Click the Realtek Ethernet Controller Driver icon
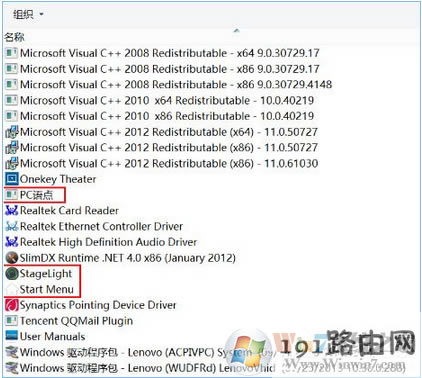This screenshot has height=378, width=422. (x=12, y=226)
